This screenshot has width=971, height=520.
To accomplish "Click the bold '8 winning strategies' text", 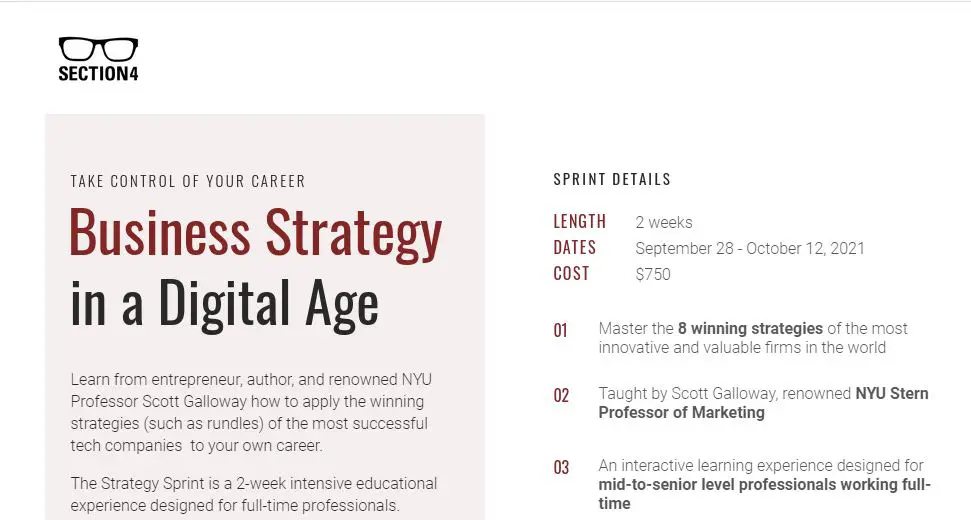I will [x=750, y=328].
